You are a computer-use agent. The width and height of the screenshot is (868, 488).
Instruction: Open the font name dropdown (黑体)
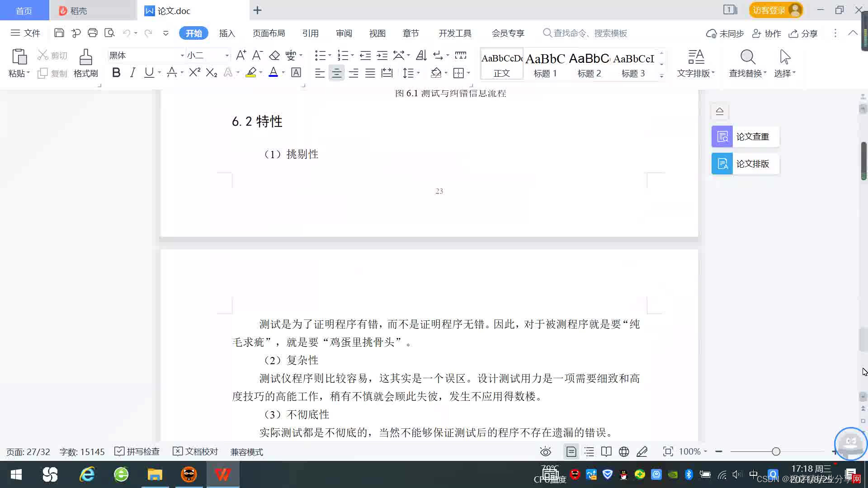182,56
